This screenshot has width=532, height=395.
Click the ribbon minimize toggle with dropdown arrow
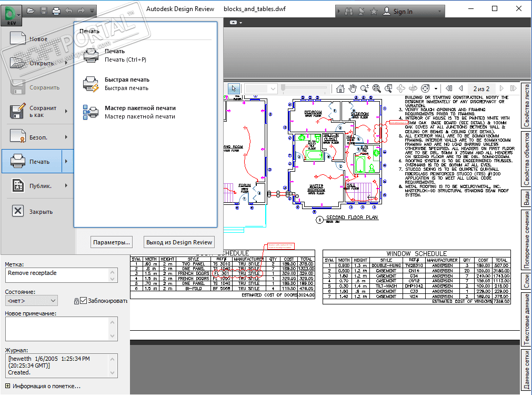point(236,23)
